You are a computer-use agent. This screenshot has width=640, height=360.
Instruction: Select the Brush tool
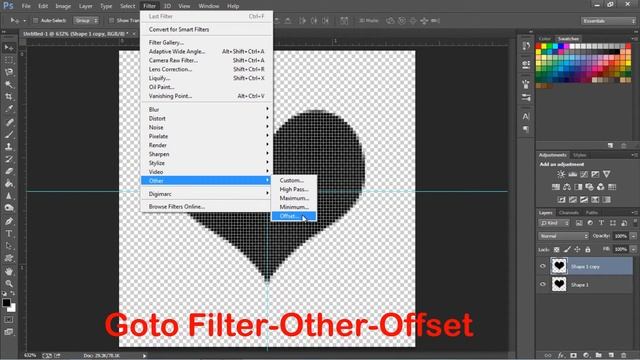(x=9, y=134)
